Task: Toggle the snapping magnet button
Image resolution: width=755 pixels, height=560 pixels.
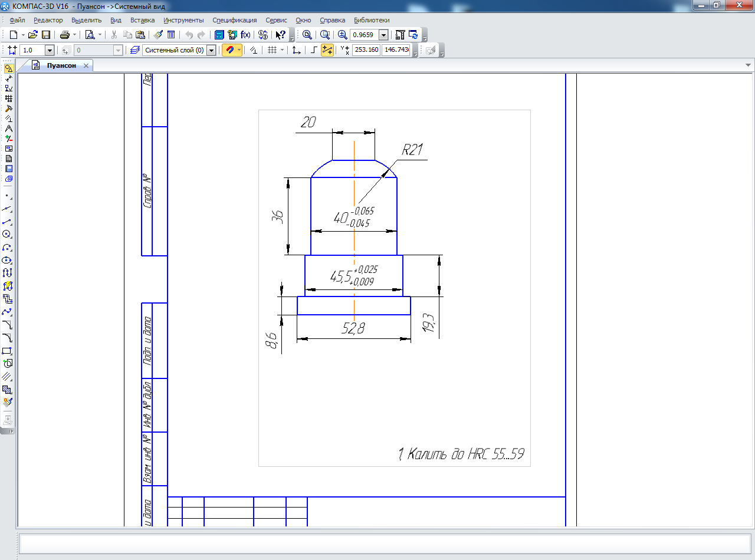Action: coord(229,50)
